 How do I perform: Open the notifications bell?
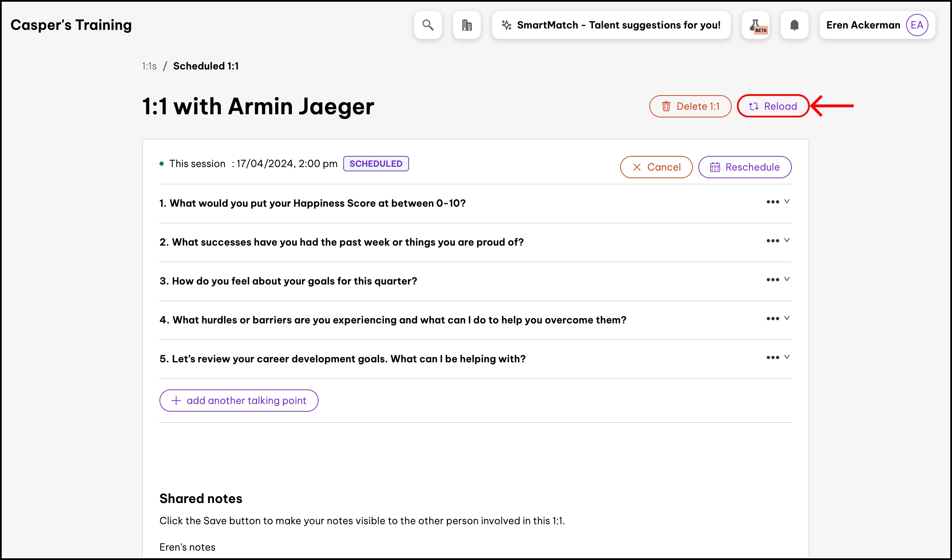794,25
